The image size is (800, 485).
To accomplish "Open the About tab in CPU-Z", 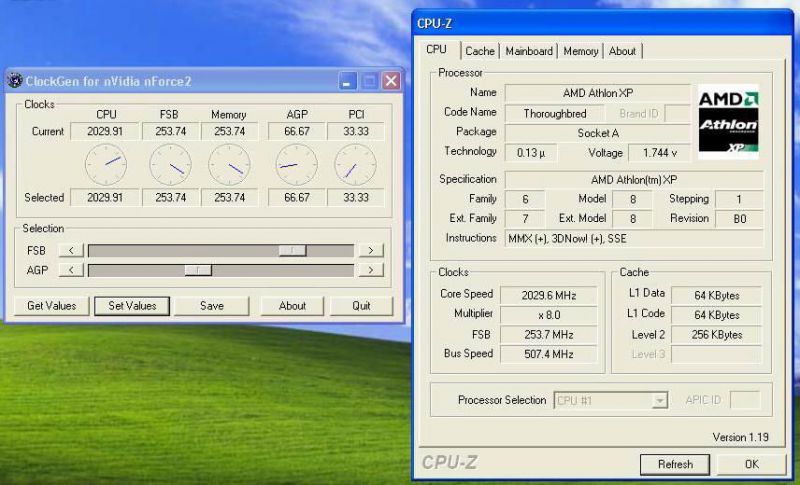I will tap(622, 51).
